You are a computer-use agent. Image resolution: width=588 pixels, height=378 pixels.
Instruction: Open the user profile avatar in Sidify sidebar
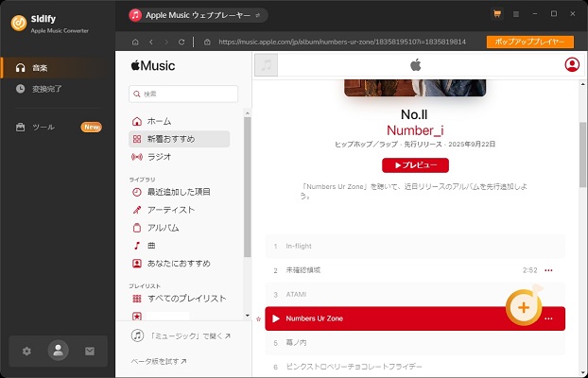pyautogui.click(x=58, y=351)
